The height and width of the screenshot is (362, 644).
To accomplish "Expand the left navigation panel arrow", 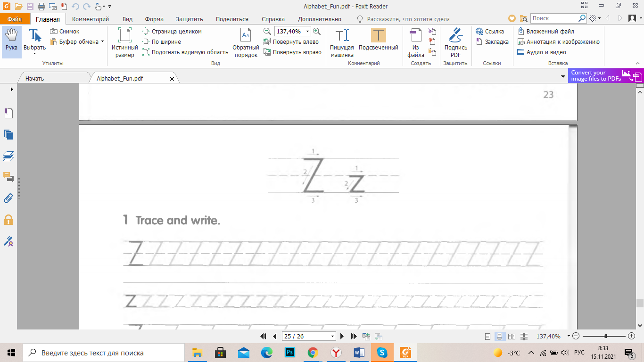I will click(12, 89).
